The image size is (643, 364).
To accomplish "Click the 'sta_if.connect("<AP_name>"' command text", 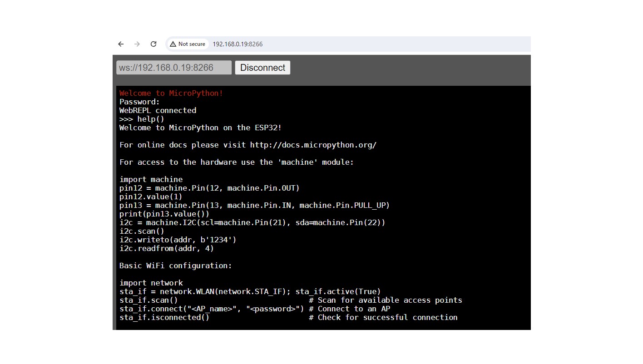I will point(212,309).
